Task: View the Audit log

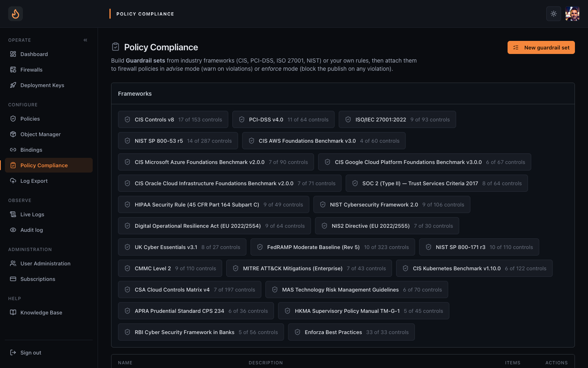Action: (x=49, y=230)
